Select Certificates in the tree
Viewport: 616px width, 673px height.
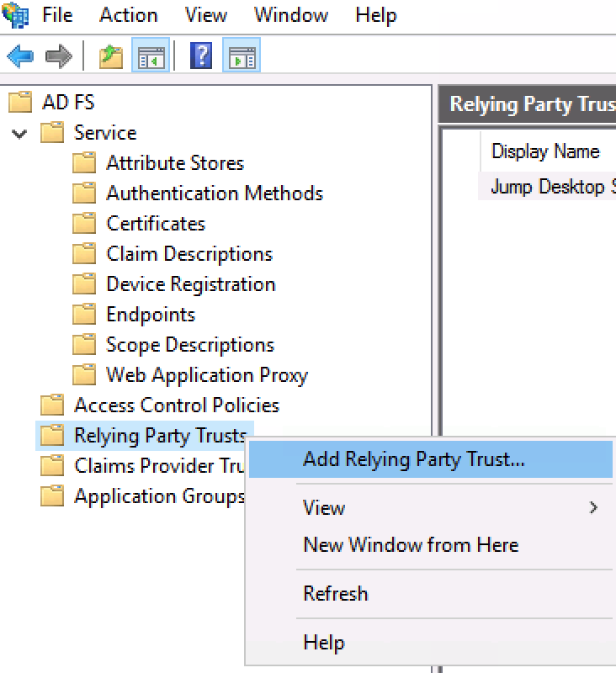coord(156,224)
